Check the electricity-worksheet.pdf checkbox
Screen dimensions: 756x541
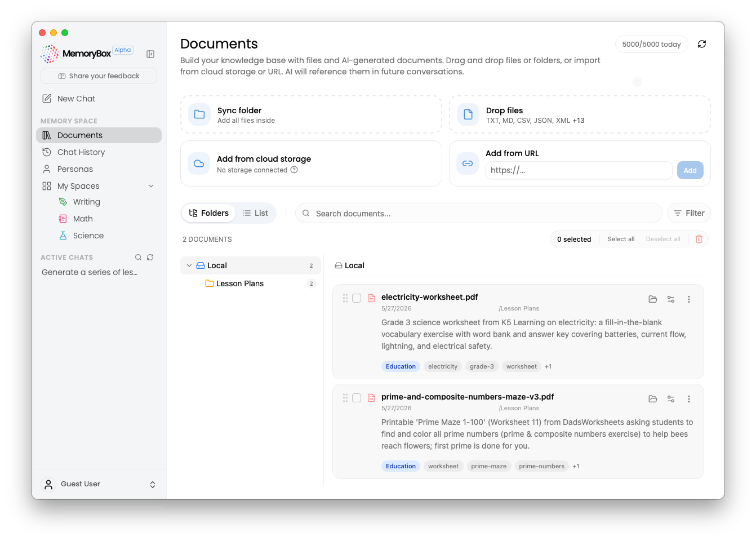pos(357,298)
